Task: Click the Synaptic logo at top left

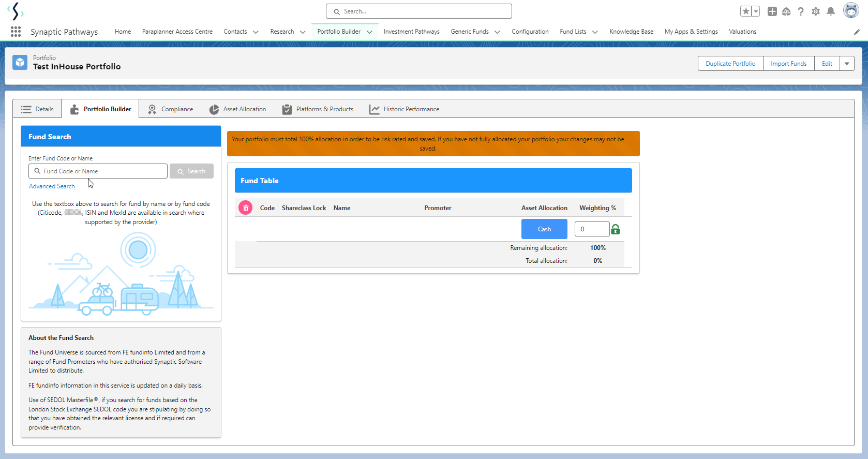Action: pos(16,11)
